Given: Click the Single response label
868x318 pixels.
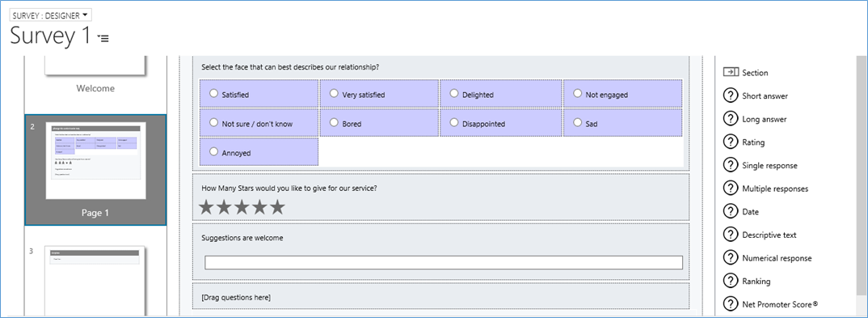Looking at the screenshot, I should 770,166.
